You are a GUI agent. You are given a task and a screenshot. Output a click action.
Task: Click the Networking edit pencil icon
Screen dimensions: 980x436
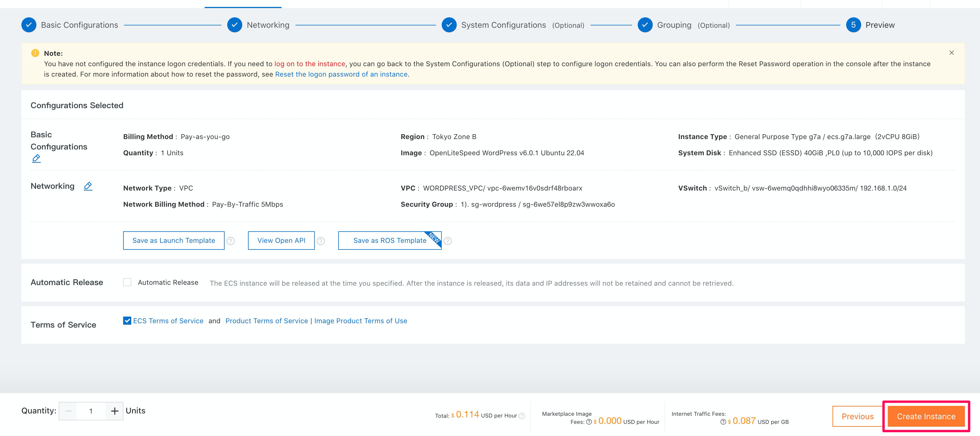[88, 186]
